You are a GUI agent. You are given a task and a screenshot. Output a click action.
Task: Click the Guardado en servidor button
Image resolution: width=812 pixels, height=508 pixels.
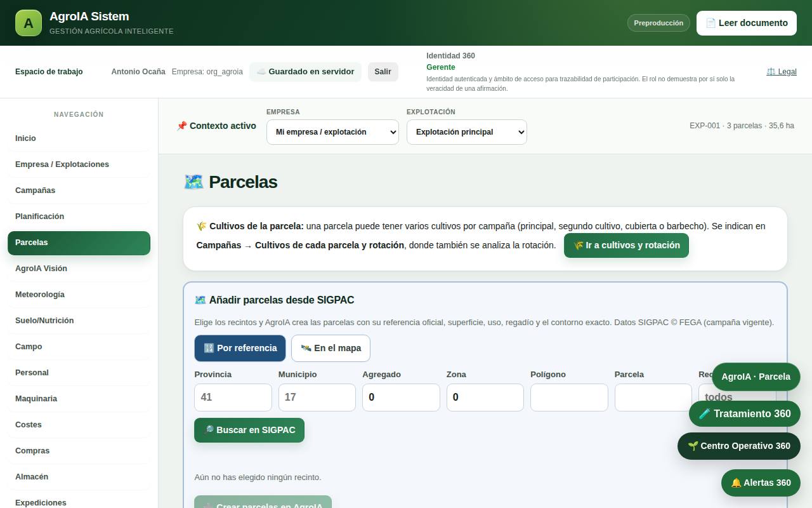tap(305, 72)
